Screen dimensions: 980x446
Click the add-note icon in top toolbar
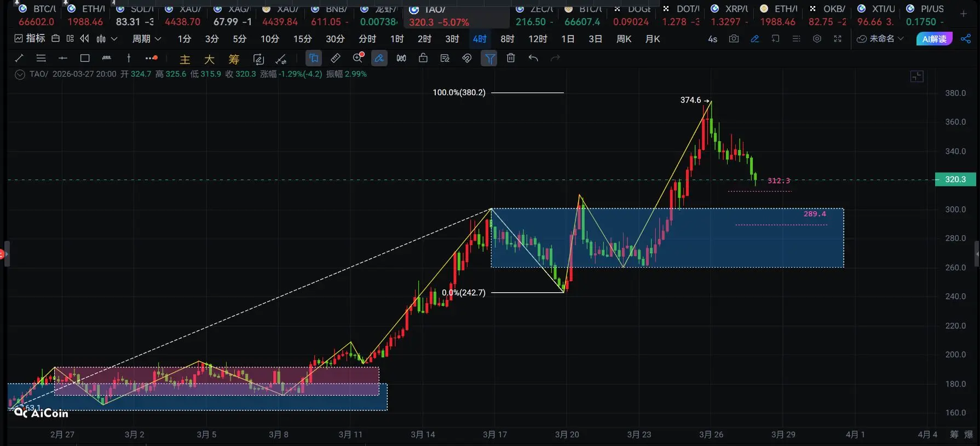[775, 39]
